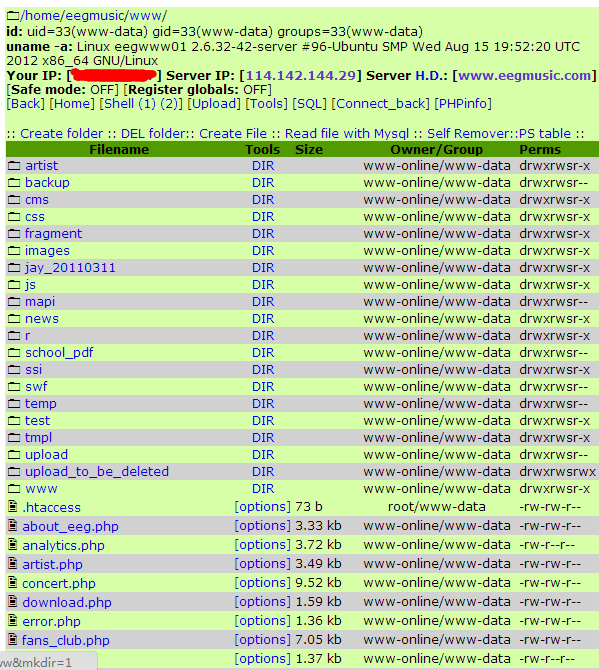
Task: Open PHPinfo from the navigation bar
Action: click(463, 104)
